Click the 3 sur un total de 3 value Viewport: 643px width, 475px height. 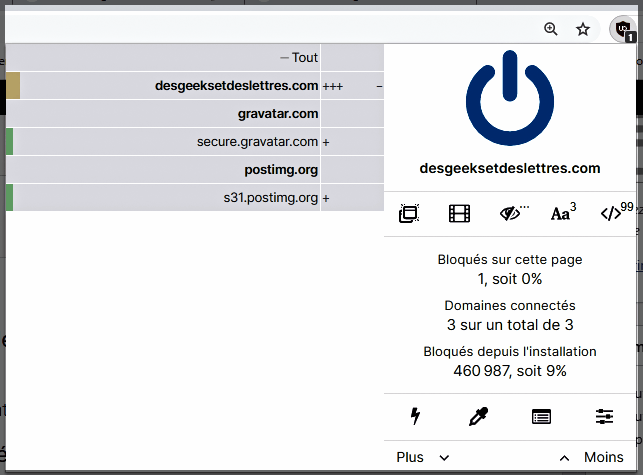point(510,325)
